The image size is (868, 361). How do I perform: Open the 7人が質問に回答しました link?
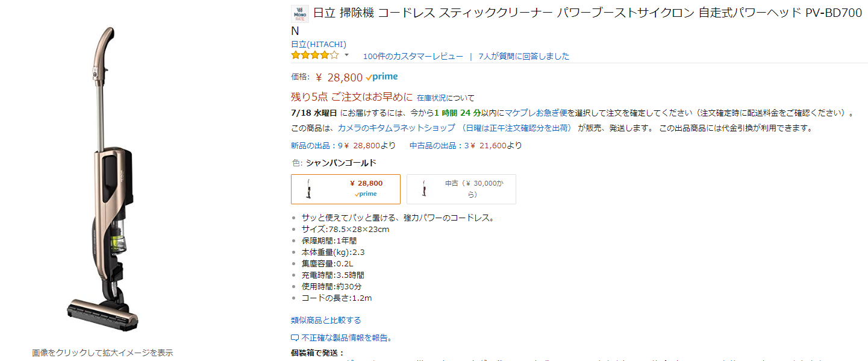523,56
